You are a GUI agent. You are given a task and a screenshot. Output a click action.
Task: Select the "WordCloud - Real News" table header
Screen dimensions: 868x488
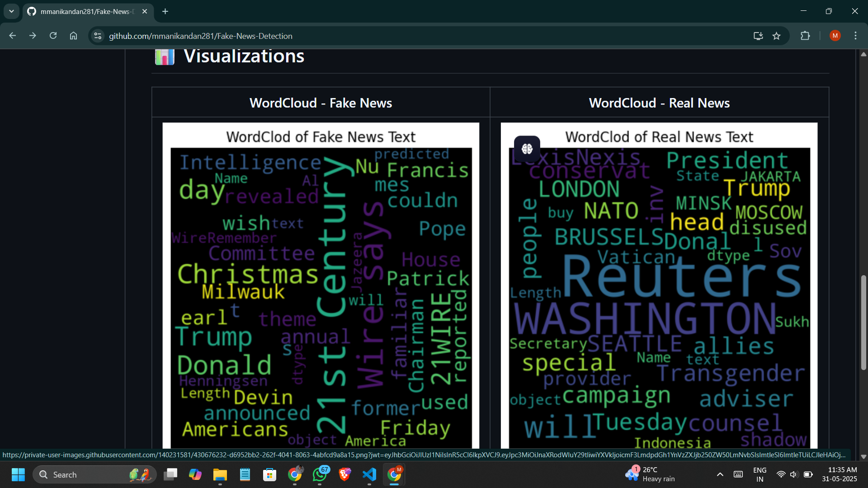pos(659,103)
